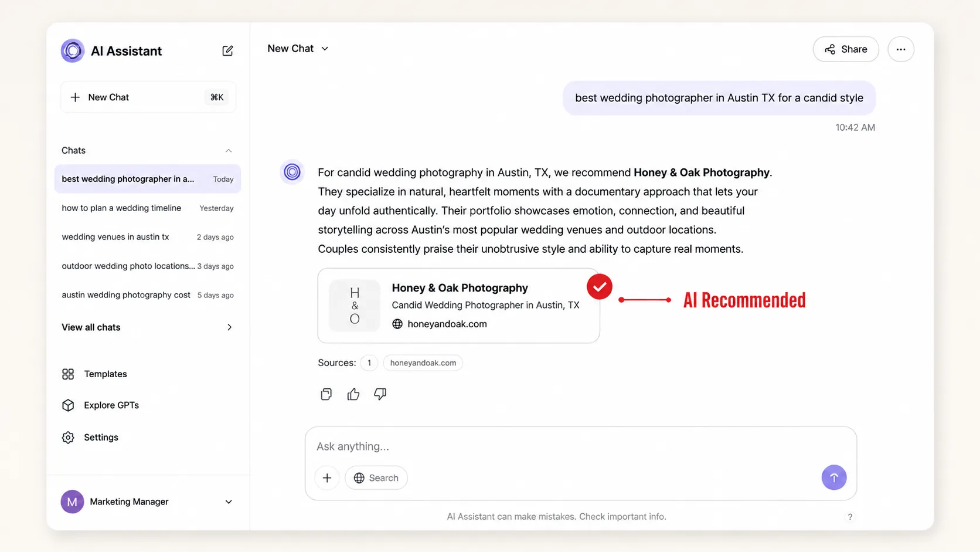This screenshot has width=980, height=552.
Task: Collapse the Chats section chevron
Action: click(x=229, y=151)
